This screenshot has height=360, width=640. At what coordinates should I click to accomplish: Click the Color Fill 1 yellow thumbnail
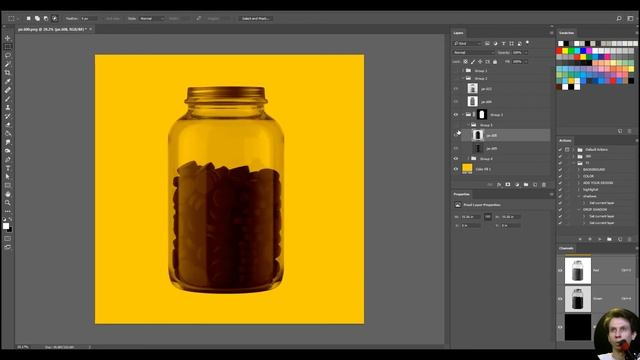point(467,168)
